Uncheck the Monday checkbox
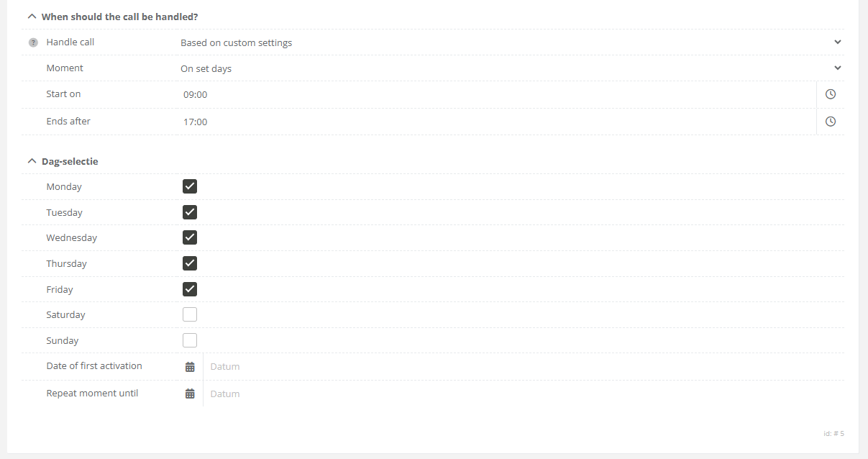Image resolution: width=868 pixels, height=459 pixels. point(190,186)
